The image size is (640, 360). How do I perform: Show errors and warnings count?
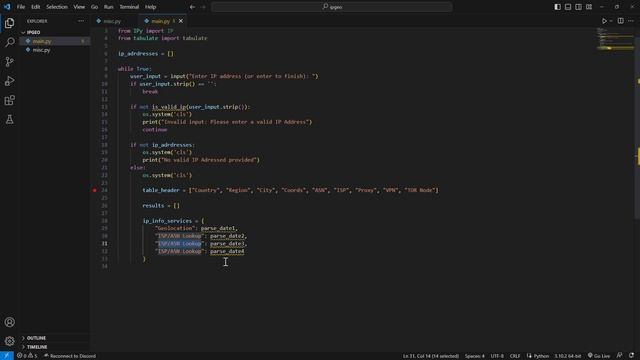tap(27, 356)
